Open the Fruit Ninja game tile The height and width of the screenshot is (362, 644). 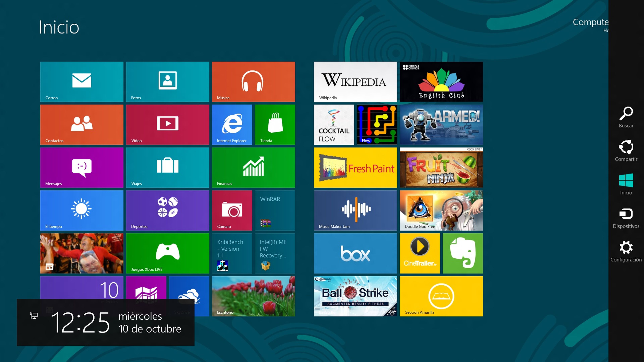441,167
